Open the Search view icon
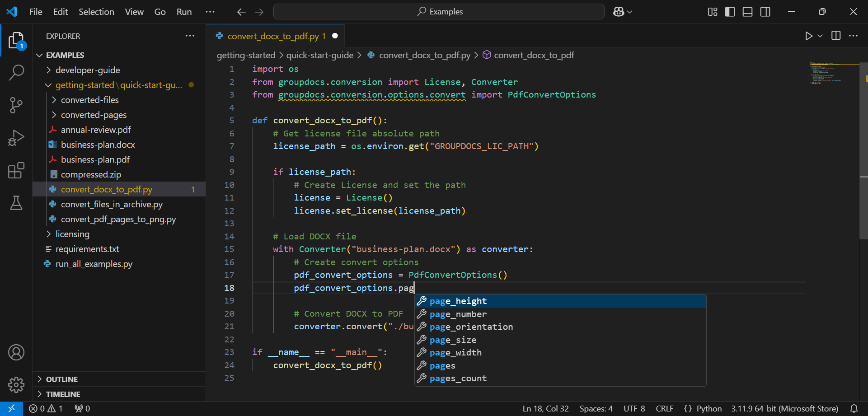Image resolution: width=868 pixels, height=416 pixels. pyautogui.click(x=16, y=72)
